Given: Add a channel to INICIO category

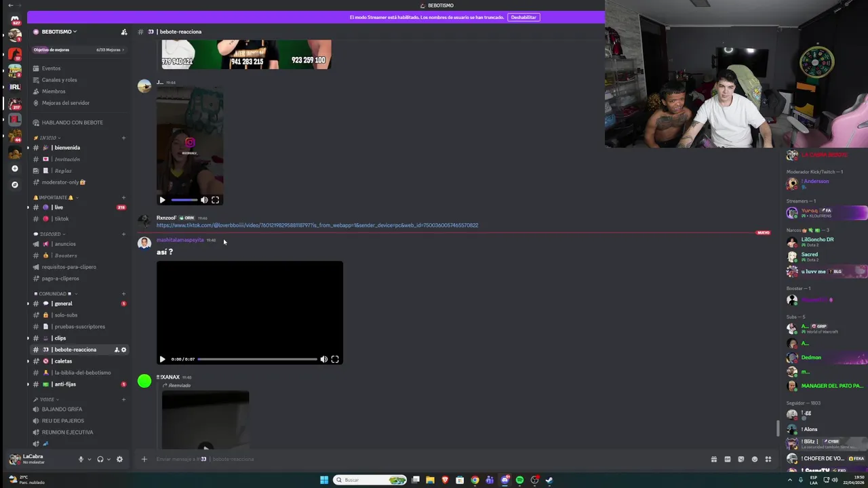Looking at the screenshot, I should 123,138.
